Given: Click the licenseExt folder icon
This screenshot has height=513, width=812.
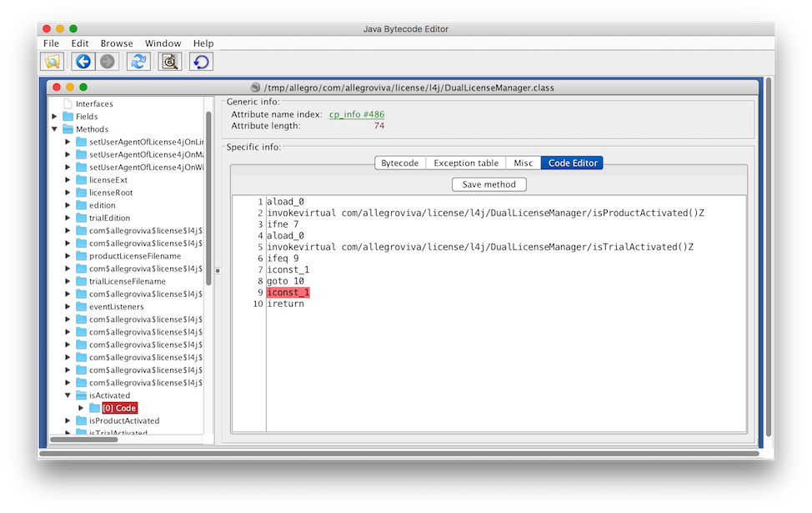Looking at the screenshot, I should click(x=82, y=180).
